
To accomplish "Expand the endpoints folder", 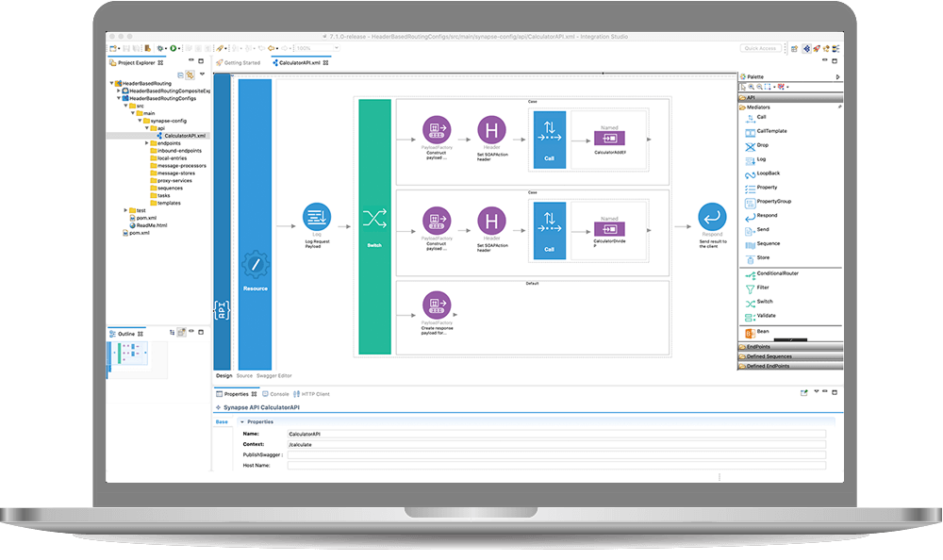I will click(146, 143).
